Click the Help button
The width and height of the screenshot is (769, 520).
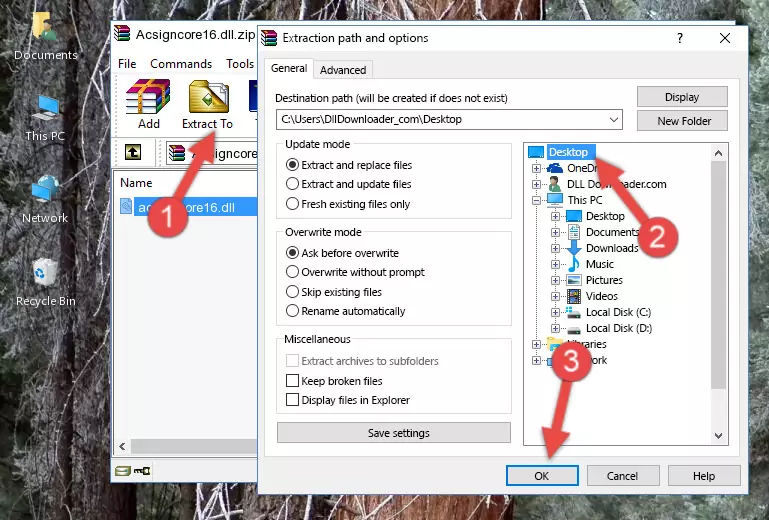tap(704, 476)
